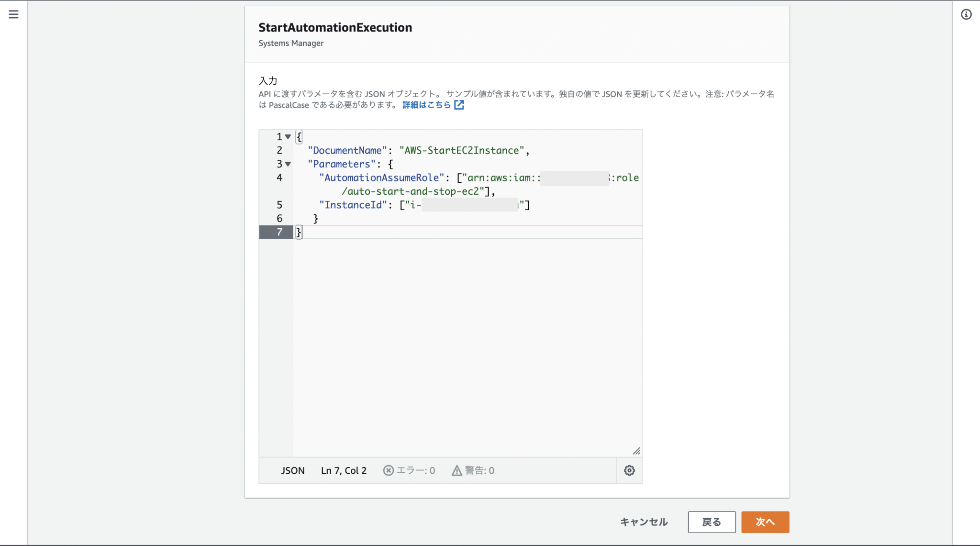The height and width of the screenshot is (546, 980).
Task: Expand the disclosure arrow next to line 1
Action: (x=288, y=136)
